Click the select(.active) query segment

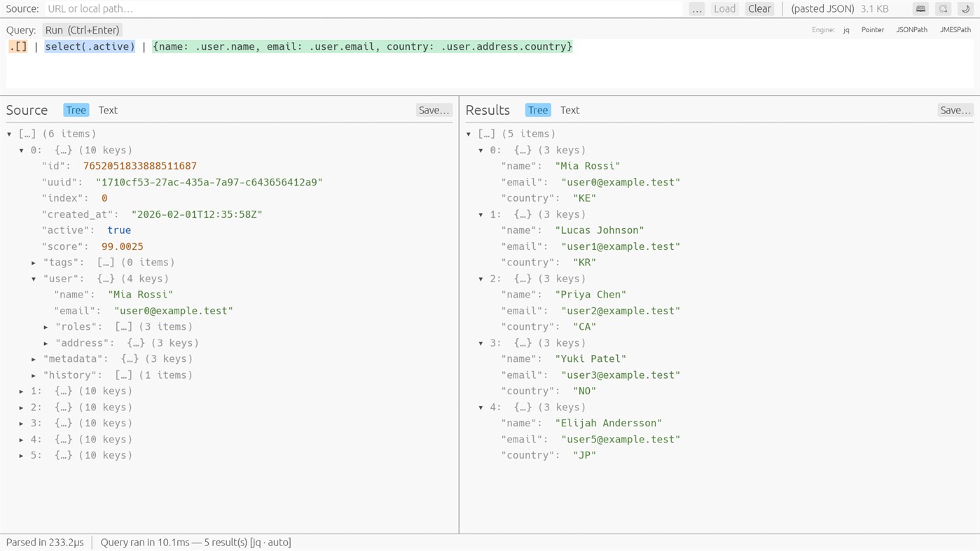click(x=90, y=46)
